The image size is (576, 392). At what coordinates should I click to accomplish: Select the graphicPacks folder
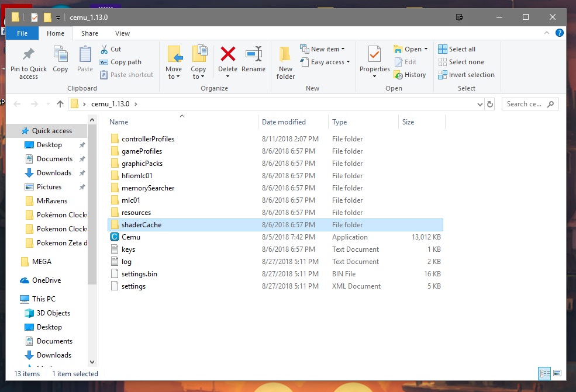pos(275,164)
